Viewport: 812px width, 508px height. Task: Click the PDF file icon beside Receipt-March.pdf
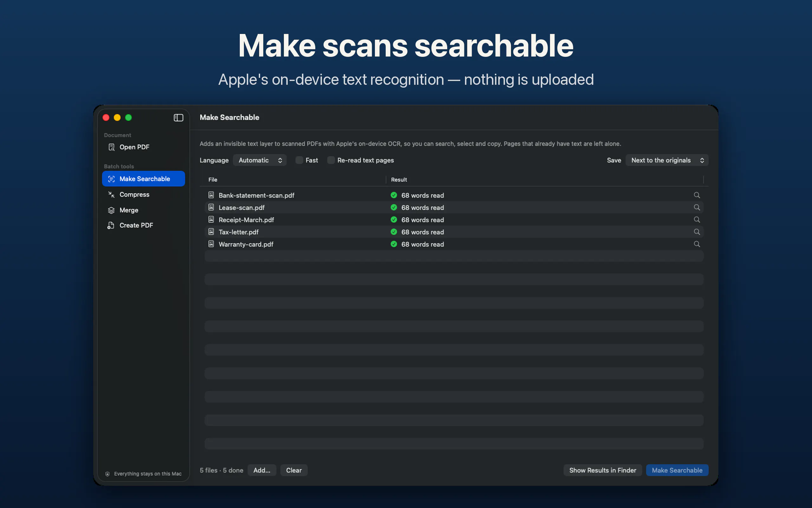pos(211,219)
